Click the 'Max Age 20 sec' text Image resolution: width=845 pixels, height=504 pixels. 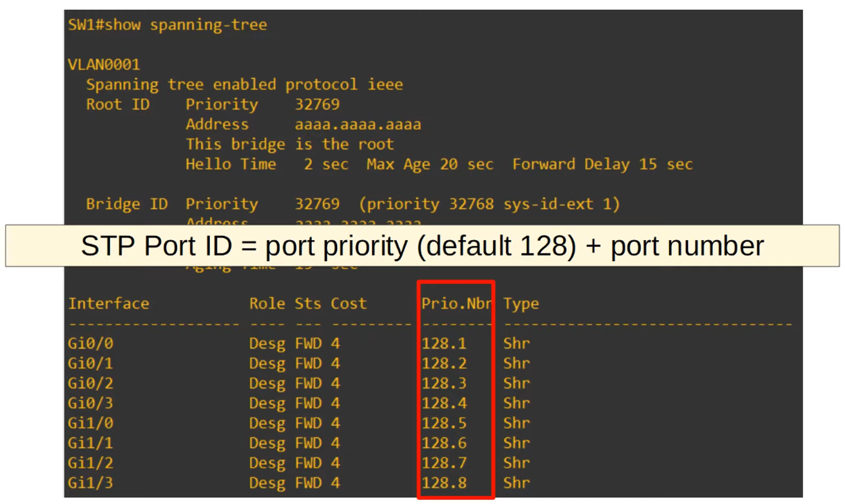429,164
